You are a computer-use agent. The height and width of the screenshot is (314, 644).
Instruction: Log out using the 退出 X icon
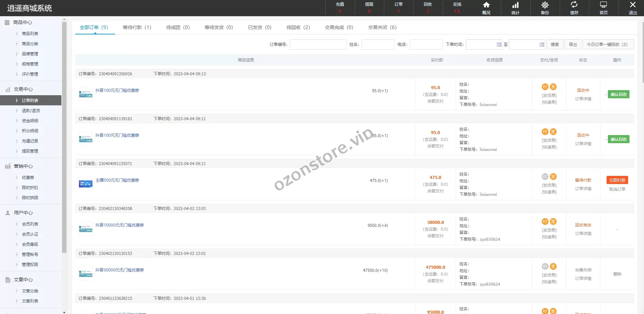(633, 5)
